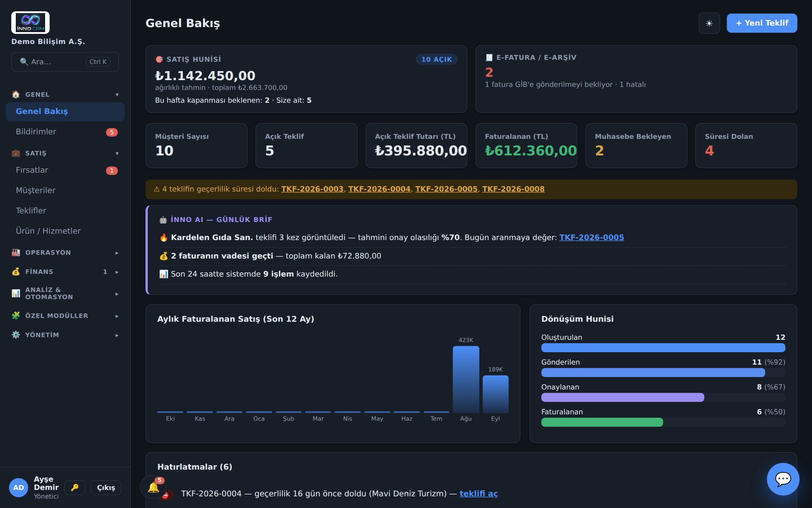
Task: Open the chat bubble widget
Action: click(x=783, y=479)
